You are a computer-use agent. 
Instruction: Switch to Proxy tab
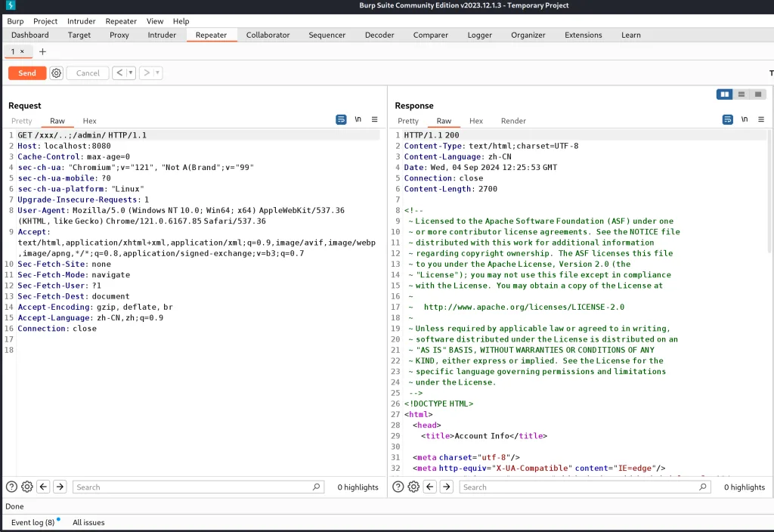119,35
